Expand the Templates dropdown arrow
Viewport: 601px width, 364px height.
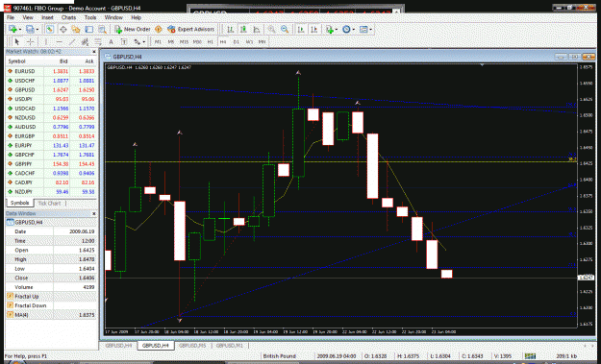click(x=370, y=30)
